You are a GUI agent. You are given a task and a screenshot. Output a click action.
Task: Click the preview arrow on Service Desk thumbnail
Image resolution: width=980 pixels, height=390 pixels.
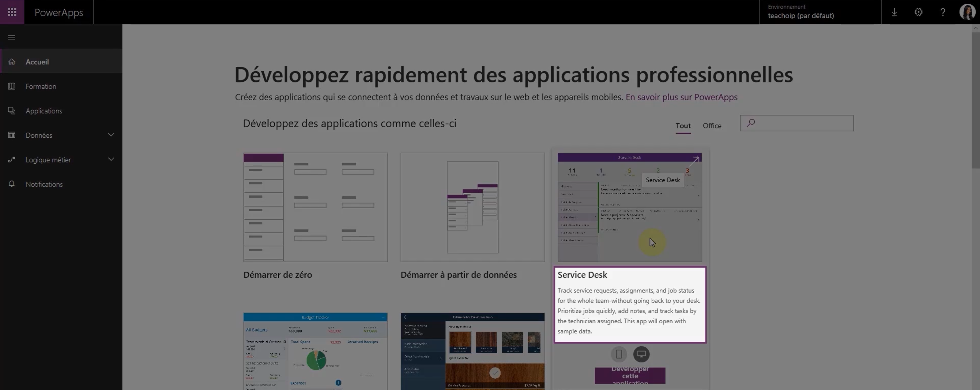tap(694, 162)
